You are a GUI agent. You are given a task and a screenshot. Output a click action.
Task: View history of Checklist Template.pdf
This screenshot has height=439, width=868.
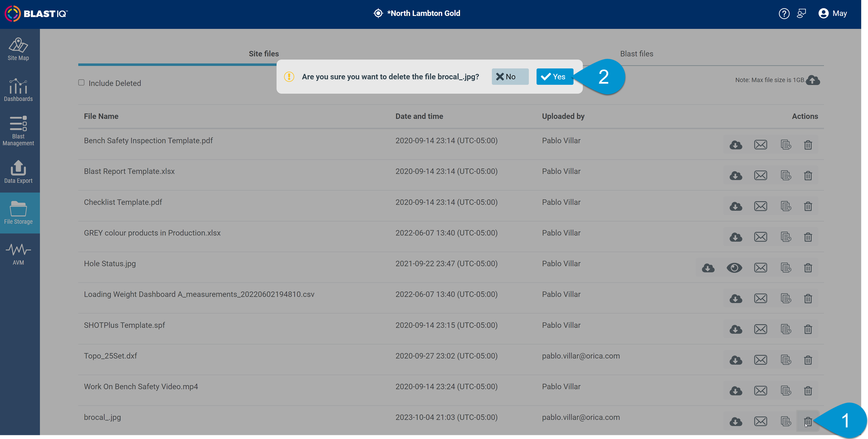tap(786, 206)
